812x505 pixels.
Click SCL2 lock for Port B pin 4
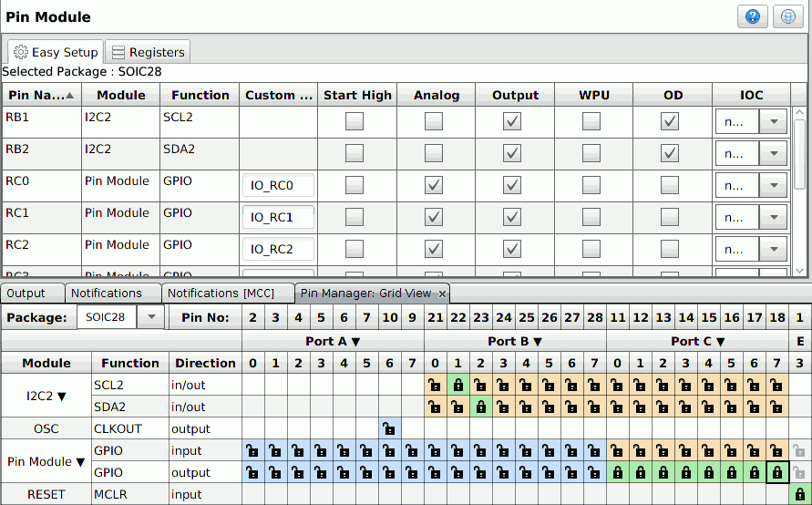(x=526, y=386)
